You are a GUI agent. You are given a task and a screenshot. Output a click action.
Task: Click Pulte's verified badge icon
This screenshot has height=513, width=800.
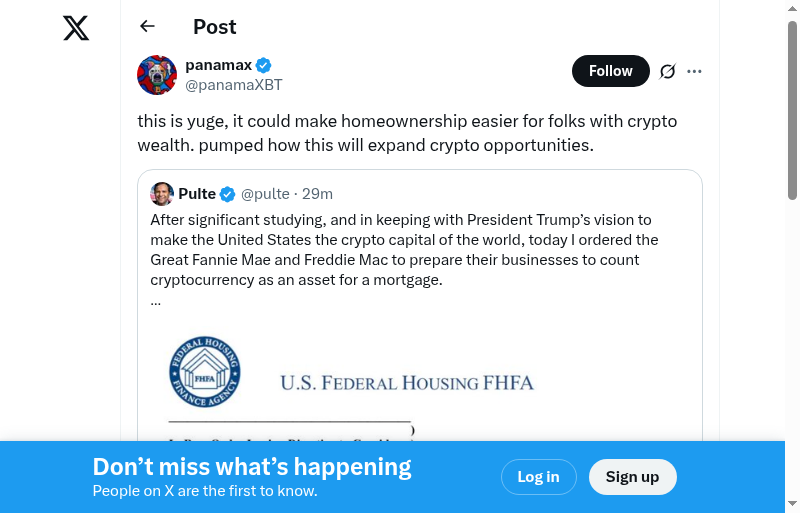(x=228, y=194)
